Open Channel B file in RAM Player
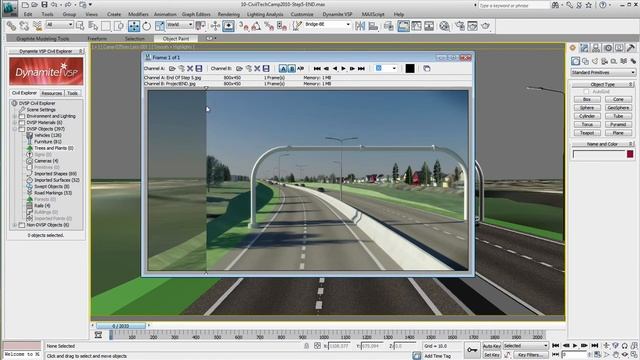This screenshot has height=360, width=640. click(x=240, y=69)
